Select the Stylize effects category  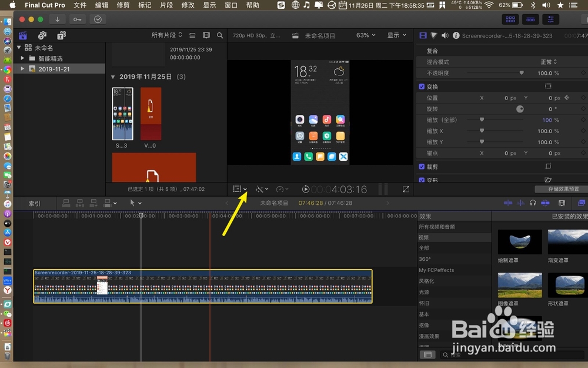[x=426, y=281]
